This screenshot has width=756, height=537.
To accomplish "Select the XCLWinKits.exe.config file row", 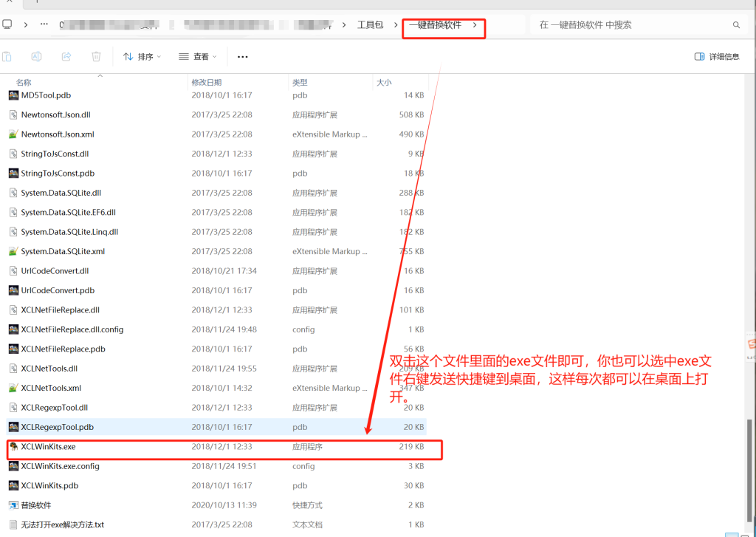I will coord(60,466).
